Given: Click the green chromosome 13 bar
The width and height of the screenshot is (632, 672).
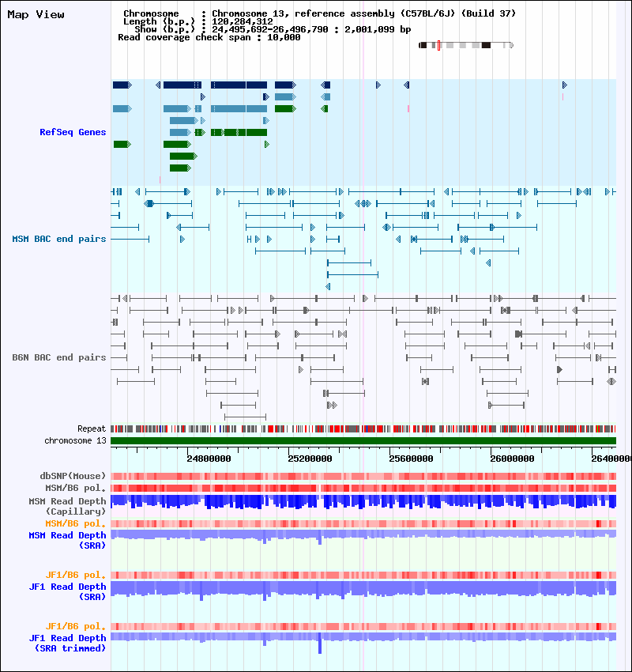Looking at the screenshot, I should click(x=363, y=441).
